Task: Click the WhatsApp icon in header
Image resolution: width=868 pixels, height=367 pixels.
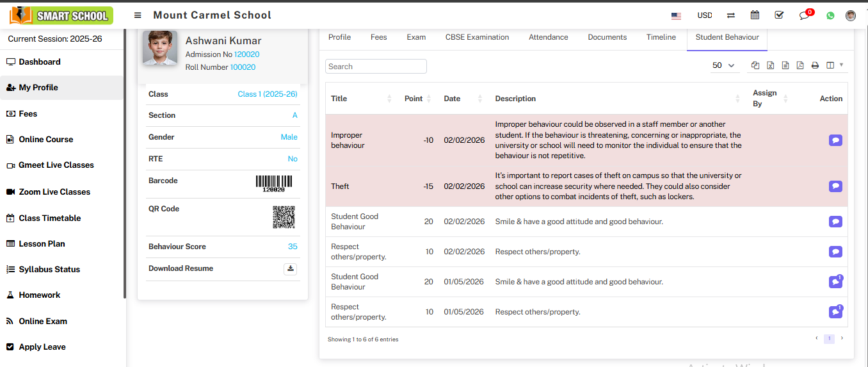Action: tap(830, 15)
